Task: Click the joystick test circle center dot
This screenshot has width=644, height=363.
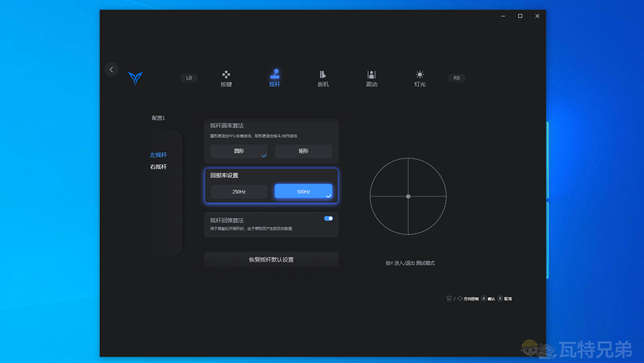Action: pyautogui.click(x=408, y=196)
